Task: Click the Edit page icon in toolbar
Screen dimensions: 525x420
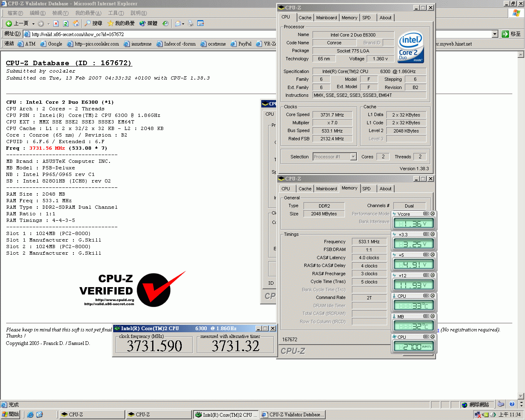Action: (201, 23)
